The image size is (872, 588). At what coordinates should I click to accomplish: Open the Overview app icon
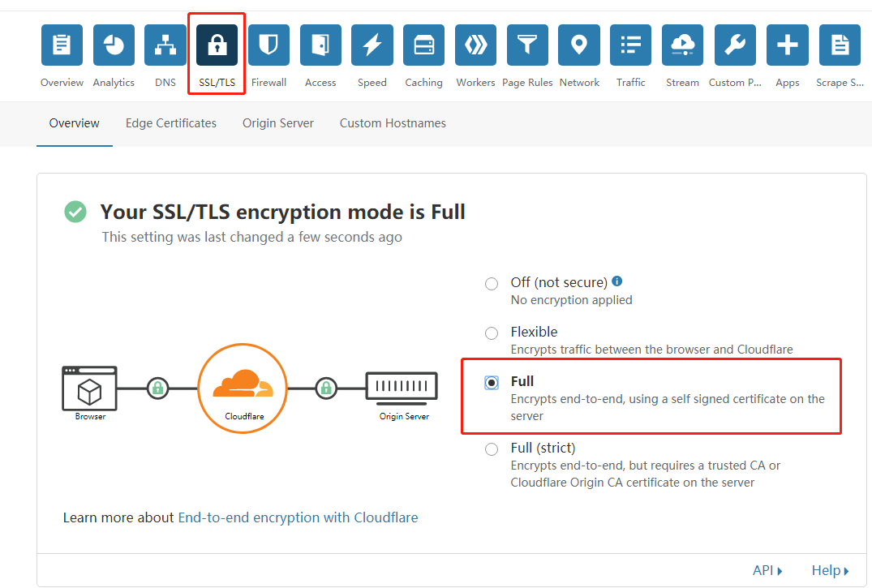62,45
